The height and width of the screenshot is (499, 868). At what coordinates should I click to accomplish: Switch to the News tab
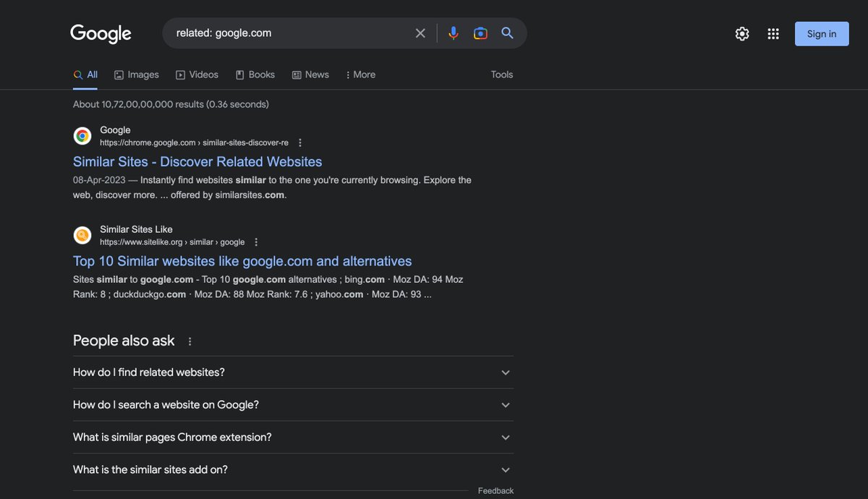(310, 74)
